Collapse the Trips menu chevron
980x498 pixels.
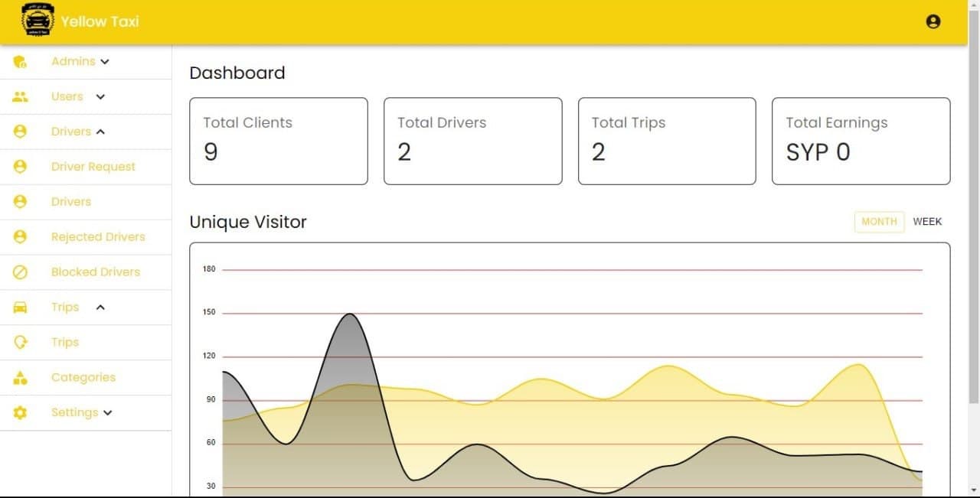pyautogui.click(x=100, y=308)
